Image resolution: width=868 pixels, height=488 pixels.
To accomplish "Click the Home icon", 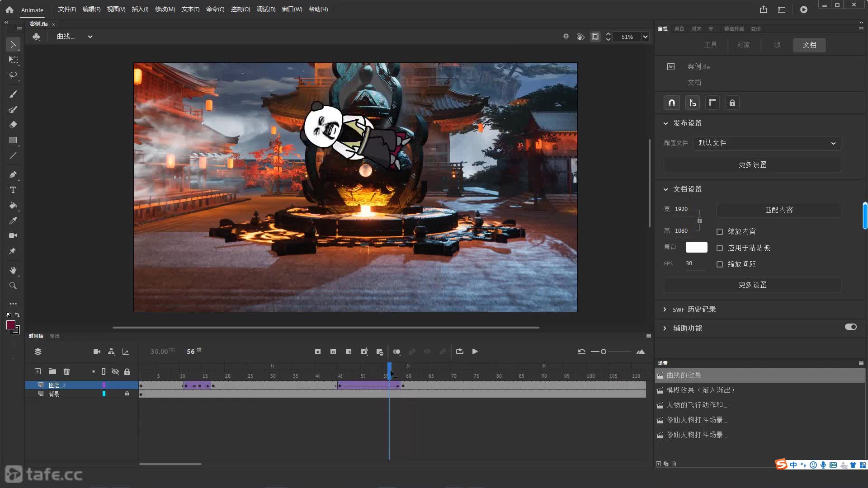I will 9,9.
